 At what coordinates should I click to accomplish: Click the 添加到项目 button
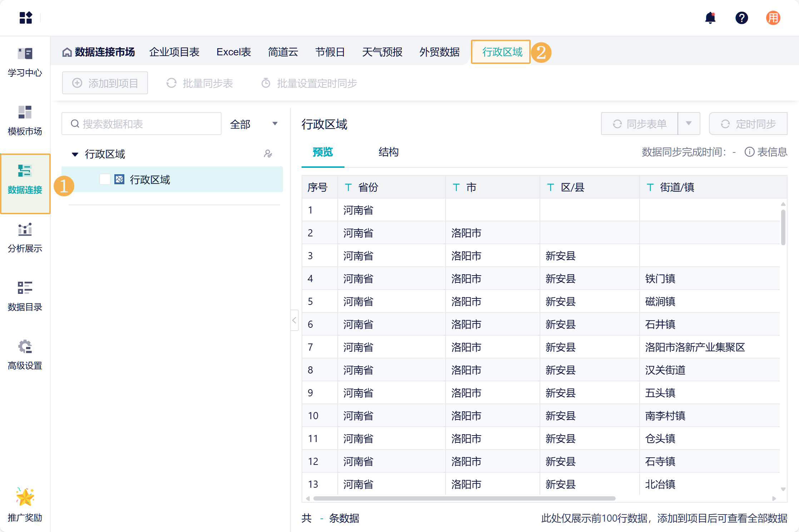pos(105,83)
